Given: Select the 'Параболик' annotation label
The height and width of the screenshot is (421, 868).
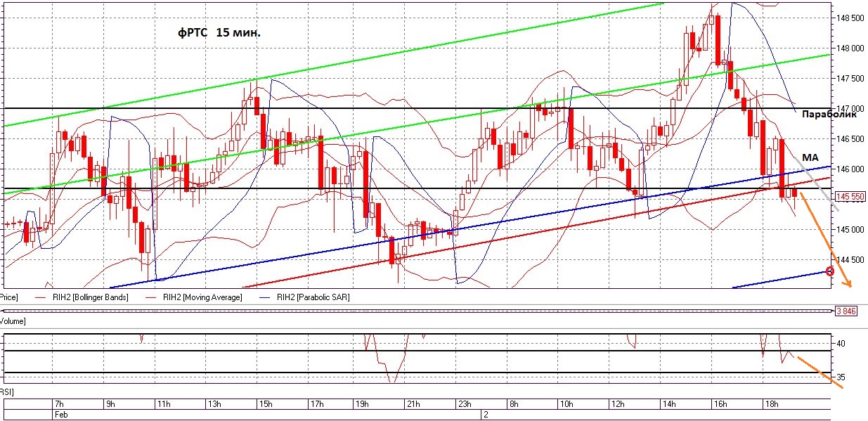Looking at the screenshot, I should click(831, 113).
